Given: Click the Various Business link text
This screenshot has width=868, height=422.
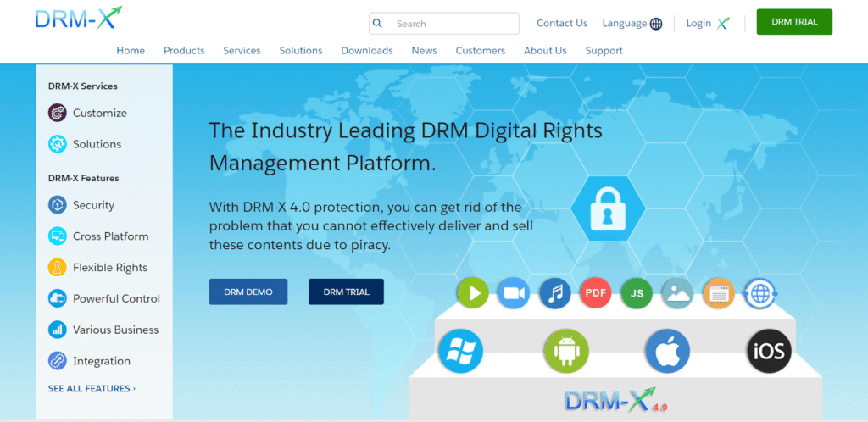Looking at the screenshot, I should [115, 330].
